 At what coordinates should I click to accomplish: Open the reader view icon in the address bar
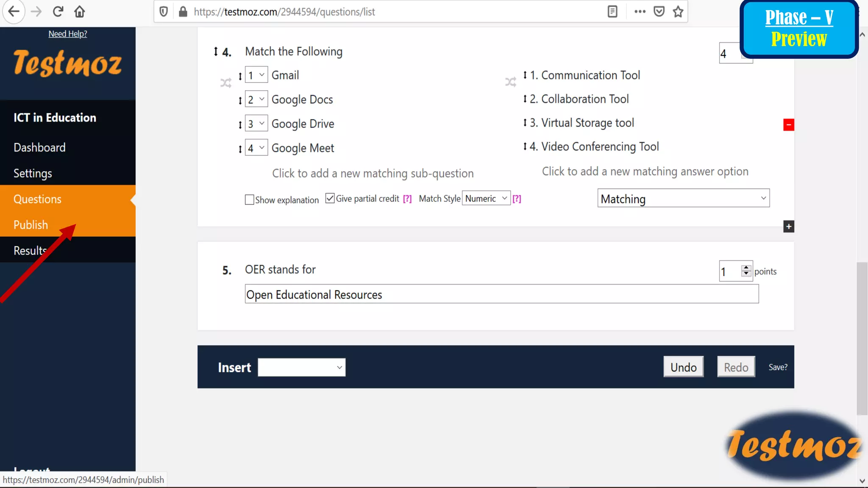coord(612,11)
